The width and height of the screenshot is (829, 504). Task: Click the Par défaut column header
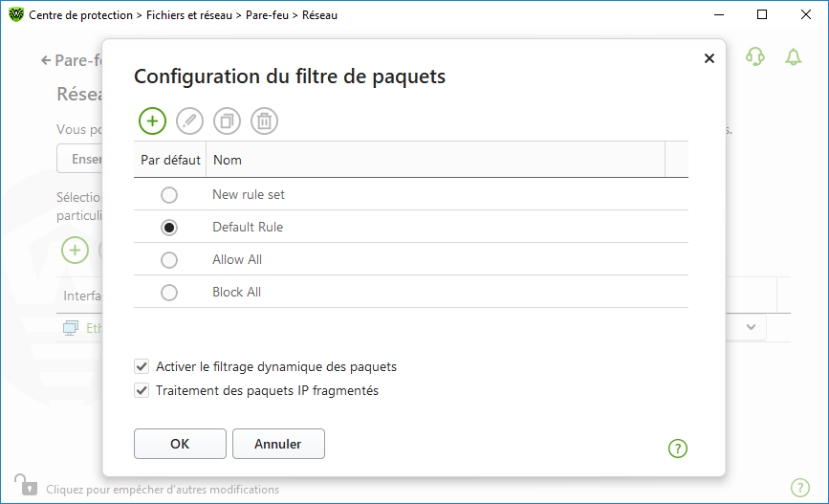point(170,160)
